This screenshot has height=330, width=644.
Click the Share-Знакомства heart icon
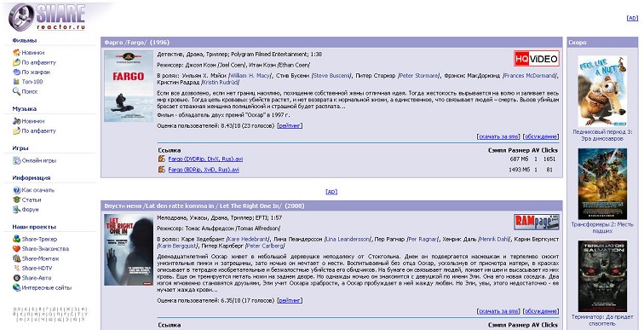16,249
